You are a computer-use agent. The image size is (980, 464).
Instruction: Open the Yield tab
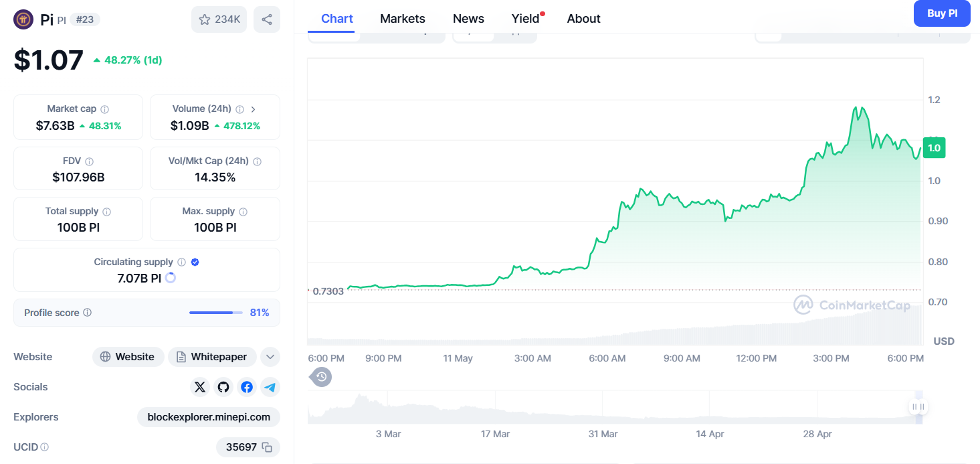point(526,19)
